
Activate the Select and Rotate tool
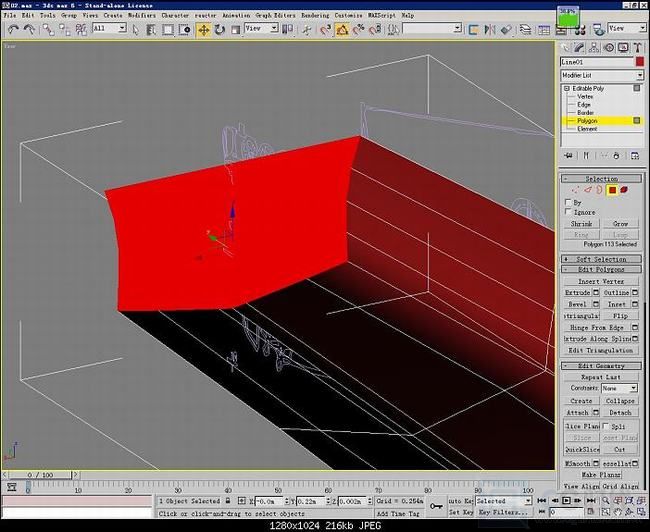(219, 29)
